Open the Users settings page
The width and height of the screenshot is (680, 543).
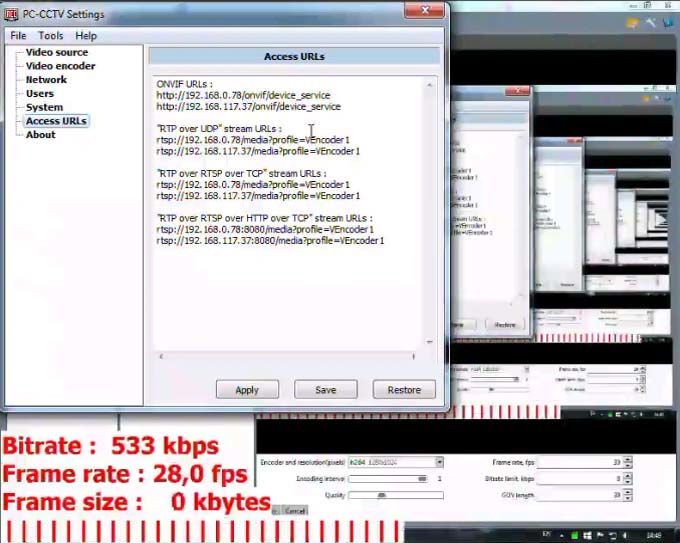click(x=40, y=94)
